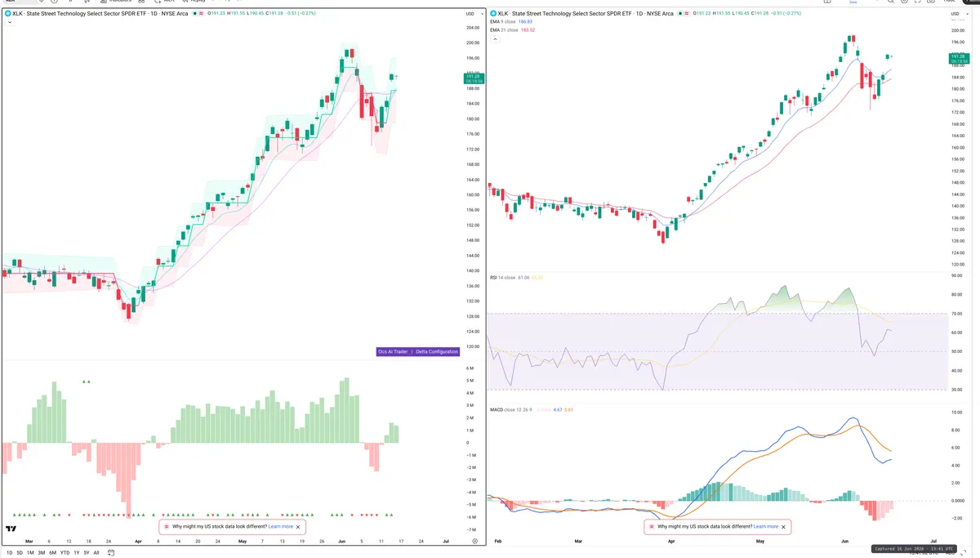Open left chart time axis settings gear
The width and height of the screenshot is (980, 558).
(x=474, y=541)
